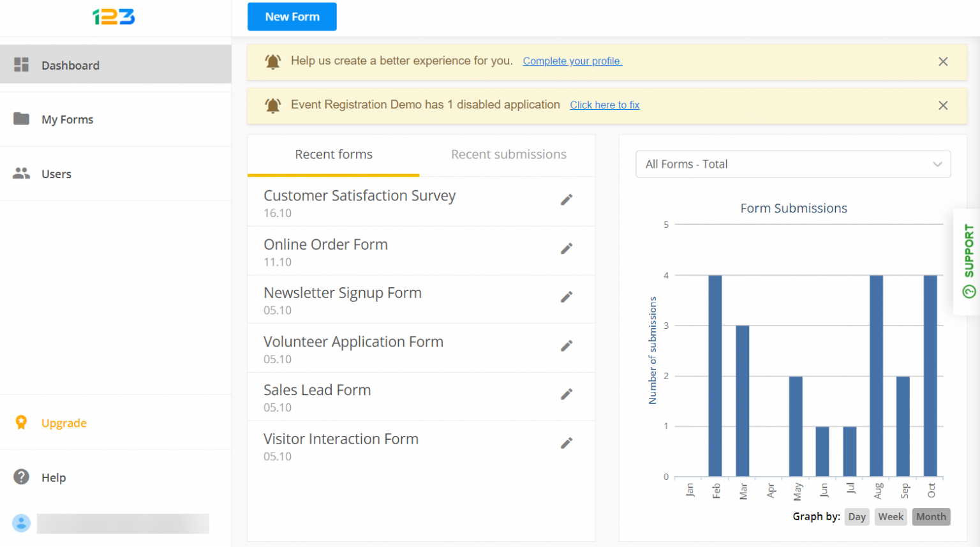
Task: Open the Sales Lead Form title
Action: pos(317,390)
